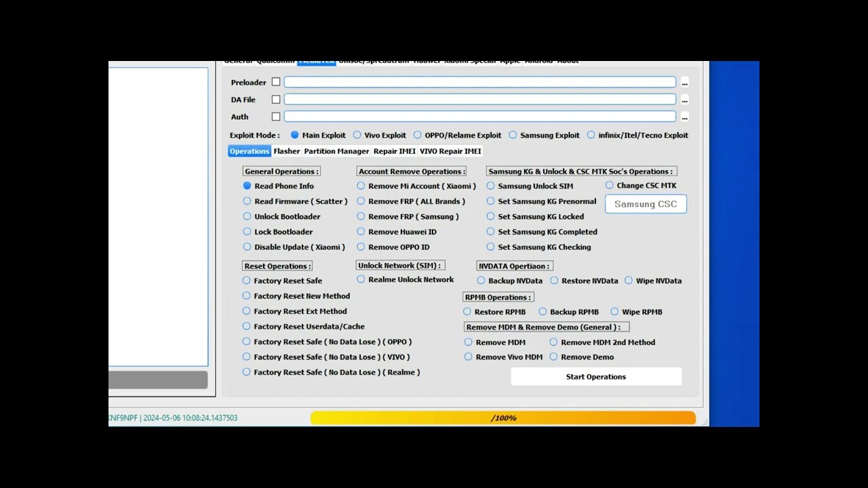The width and height of the screenshot is (868, 488).
Task: Tick the Preloader checkbox
Action: click(x=276, y=82)
